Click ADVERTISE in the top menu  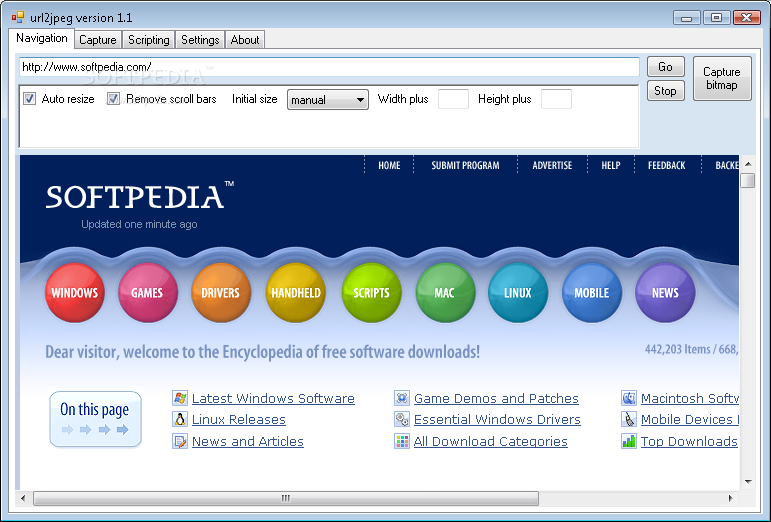pos(552,166)
